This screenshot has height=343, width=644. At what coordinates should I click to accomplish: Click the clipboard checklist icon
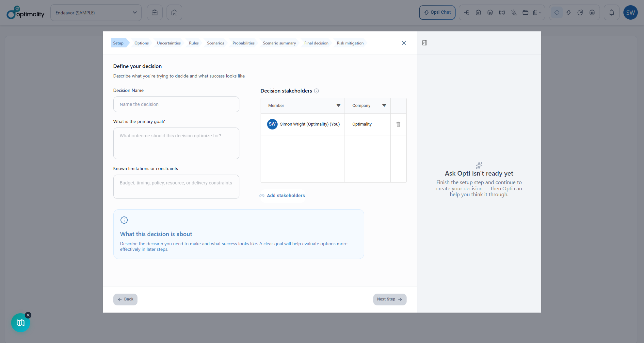pos(592,12)
